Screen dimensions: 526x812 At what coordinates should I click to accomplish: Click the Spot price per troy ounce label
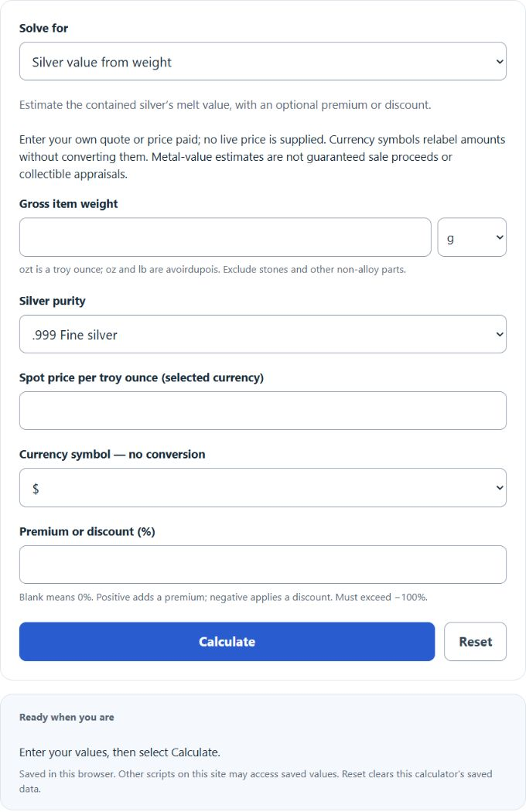click(x=142, y=377)
